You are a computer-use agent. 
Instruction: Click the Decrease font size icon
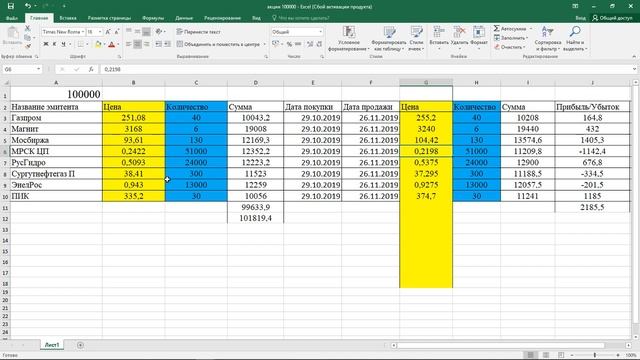(117, 32)
